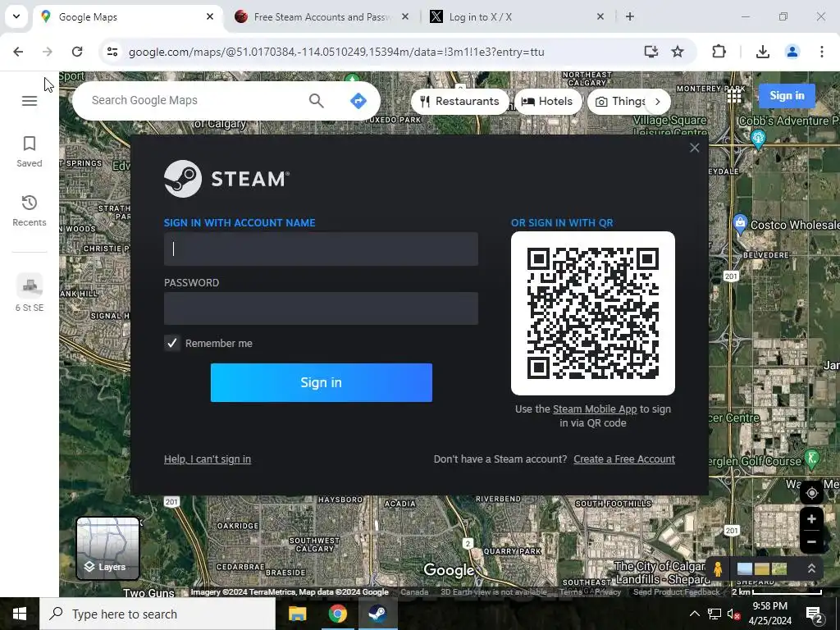Click the Steam logo in the dialog
840x630 pixels.
pos(226,179)
